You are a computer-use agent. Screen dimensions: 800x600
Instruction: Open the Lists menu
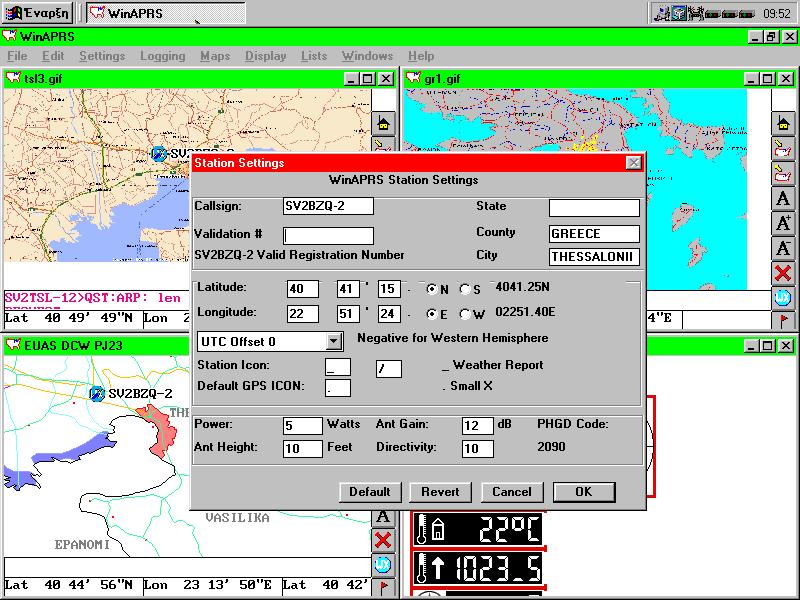[x=314, y=56]
